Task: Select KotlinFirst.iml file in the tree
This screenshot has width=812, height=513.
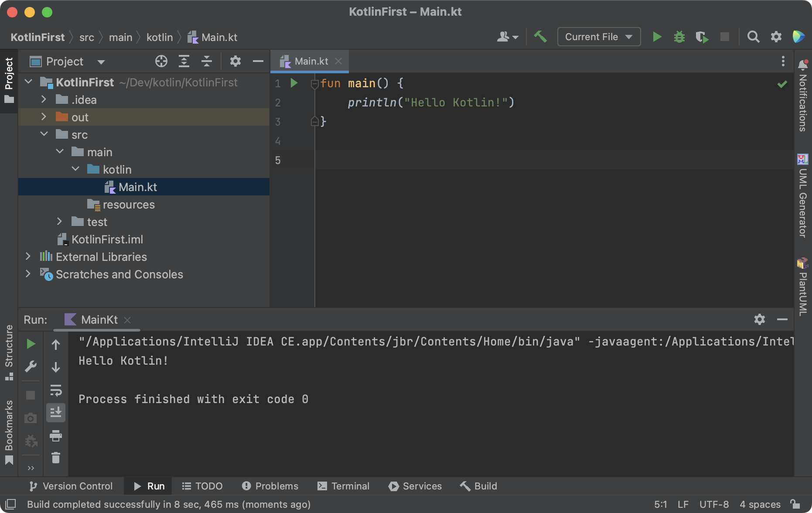Action: [144, 239]
